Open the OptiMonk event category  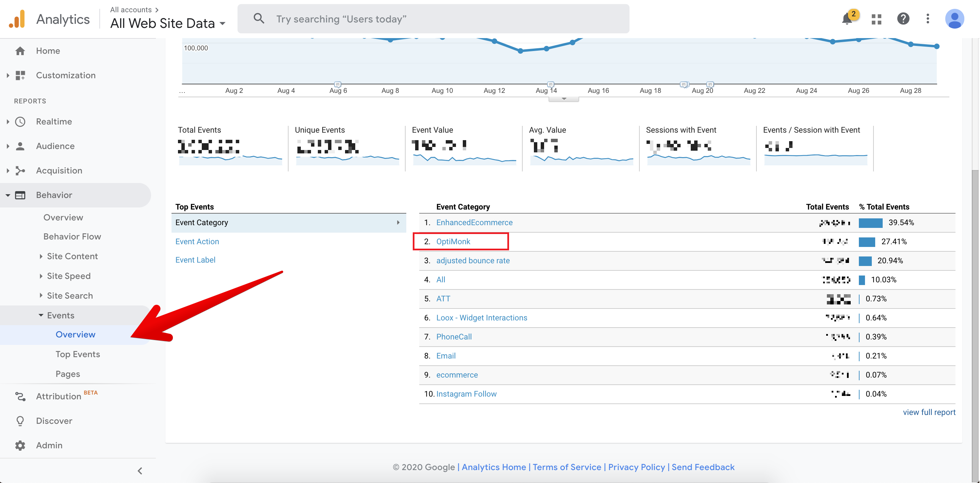point(453,241)
